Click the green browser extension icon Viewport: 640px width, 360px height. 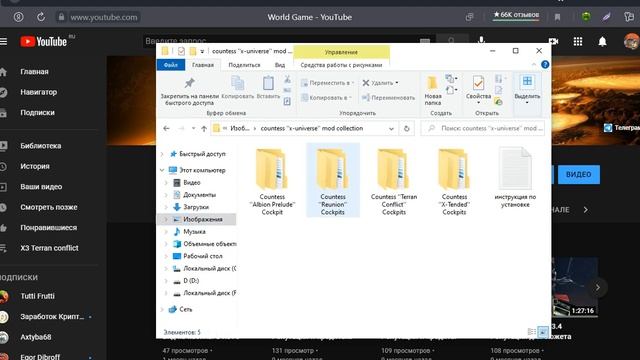(586, 17)
